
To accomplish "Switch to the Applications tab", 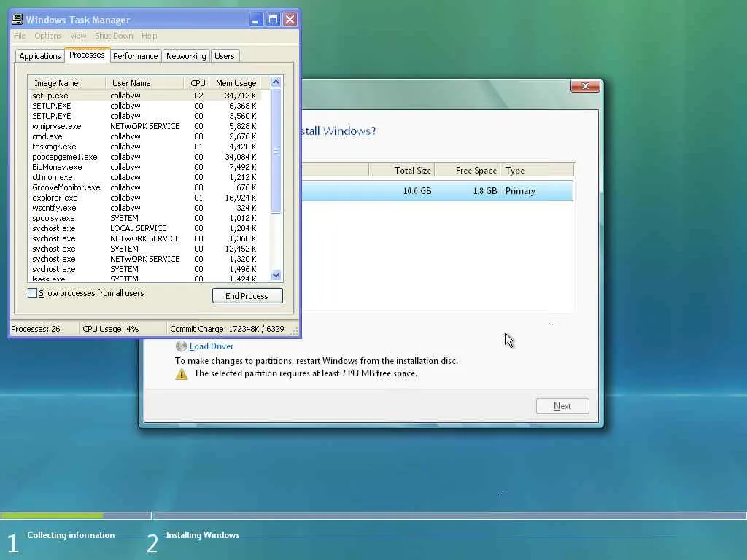I will [x=40, y=56].
